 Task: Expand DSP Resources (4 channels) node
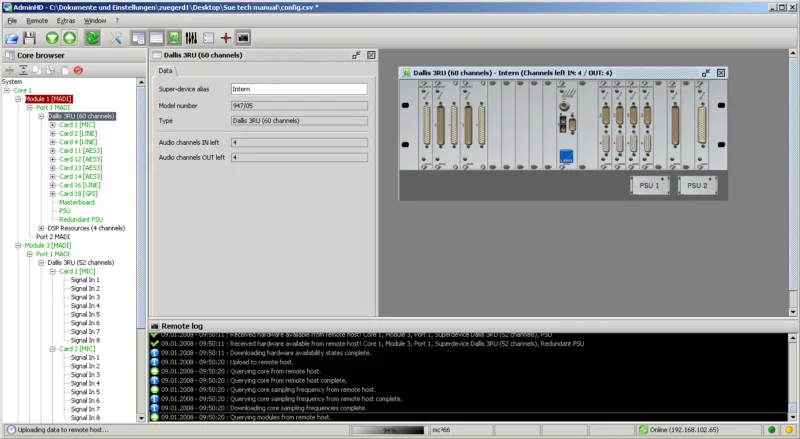[41, 228]
